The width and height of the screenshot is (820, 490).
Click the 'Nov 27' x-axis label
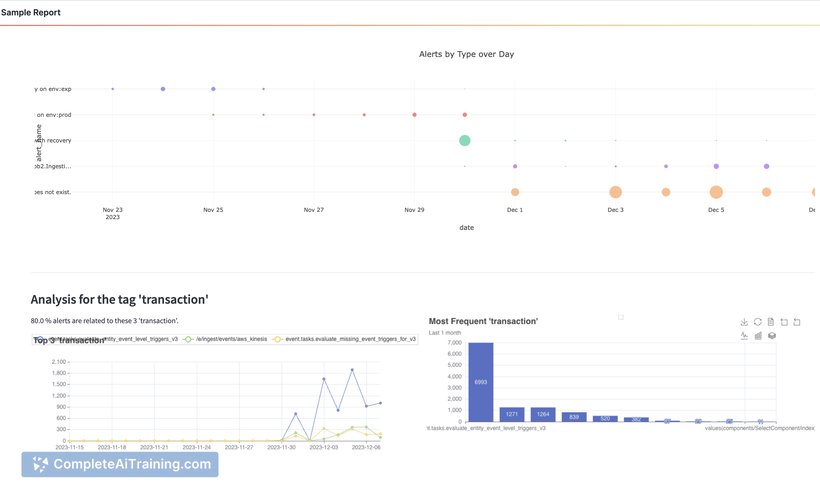pyautogui.click(x=314, y=210)
